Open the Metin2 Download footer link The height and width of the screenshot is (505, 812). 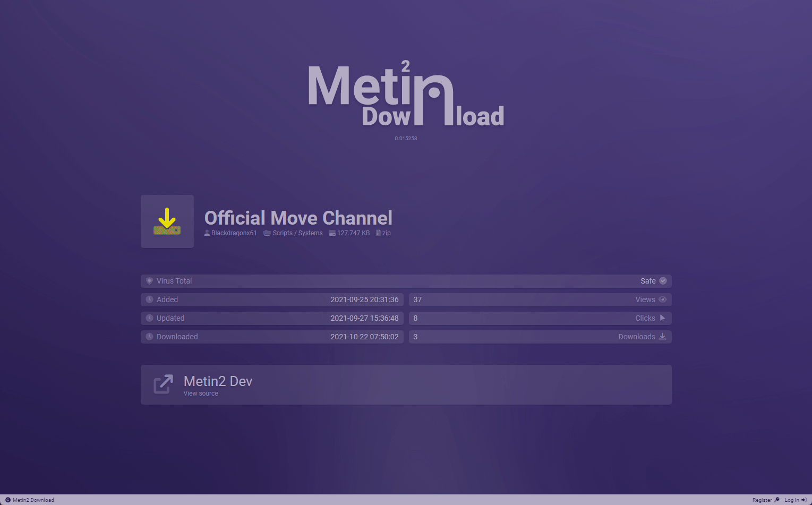(x=33, y=500)
